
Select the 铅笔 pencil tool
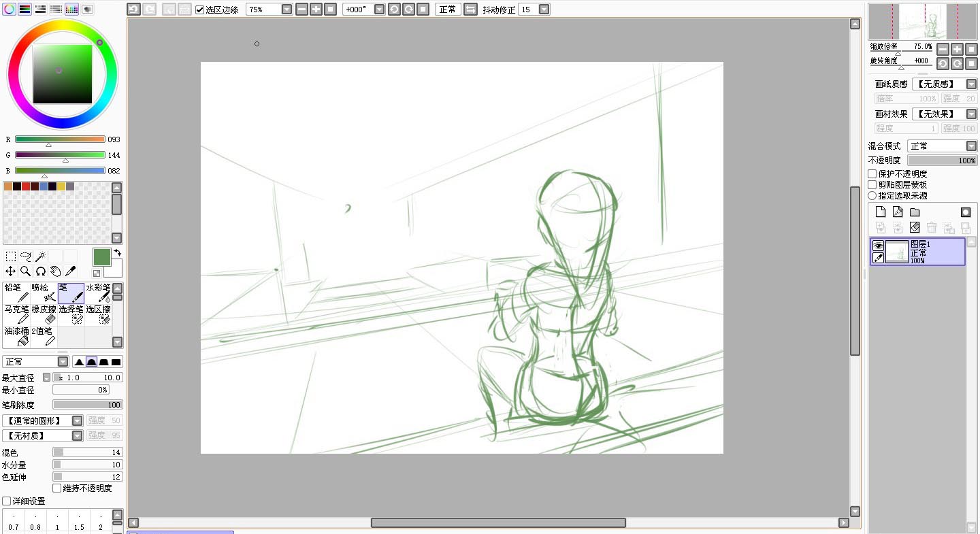click(16, 293)
